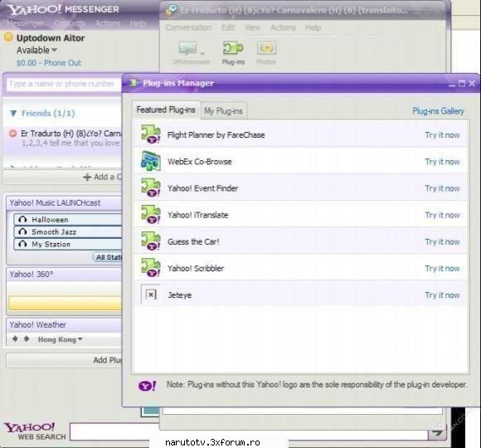Screen dimensions: 481x448
Task: Open the Help menu in chat window
Action: [x=313, y=27]
